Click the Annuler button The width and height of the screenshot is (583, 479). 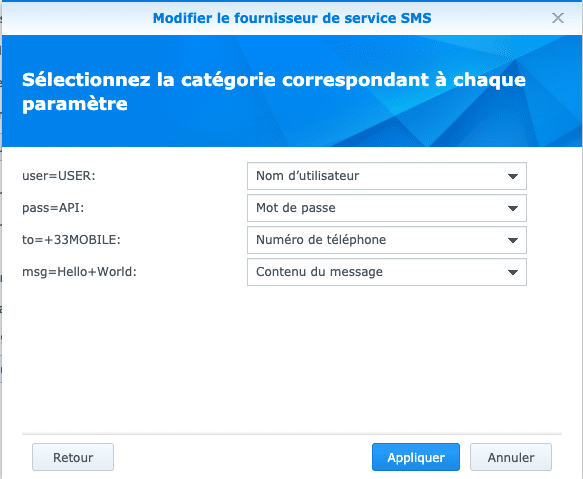click(x=511, y=457)
